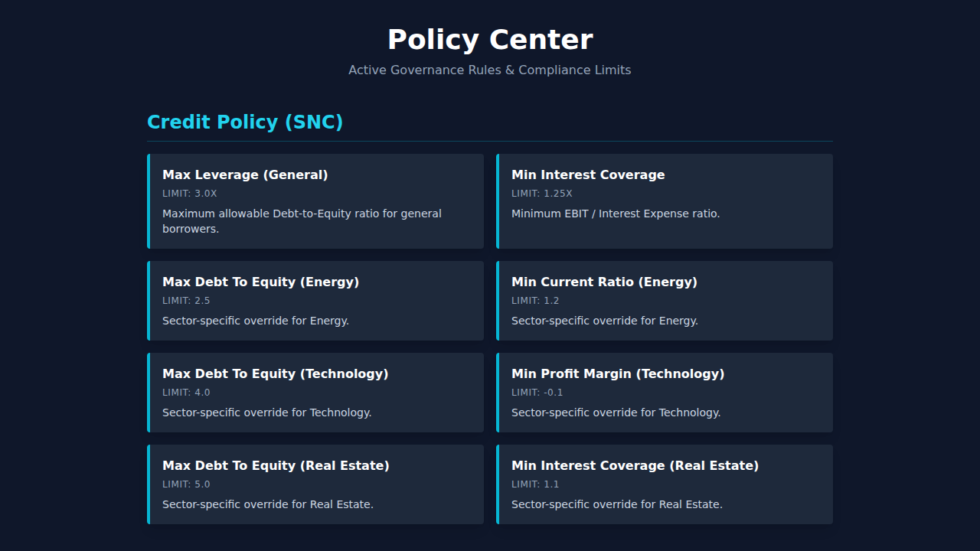Image resolution: width=980 pixels, height=551 pixels.
Task: Select the Max Debt To Equity (Energy) card
Action: coord(315,301)
